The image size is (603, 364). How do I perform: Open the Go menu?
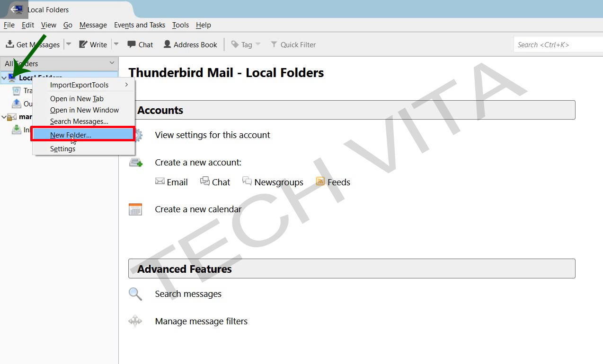(x=68, y=25)
